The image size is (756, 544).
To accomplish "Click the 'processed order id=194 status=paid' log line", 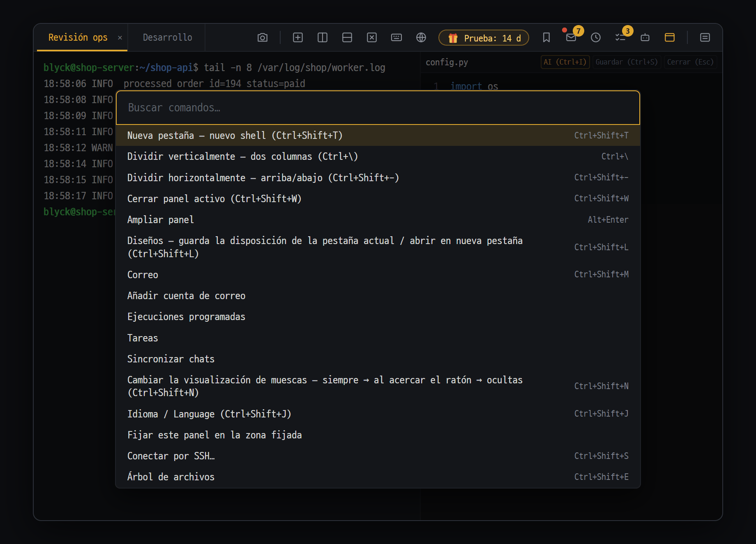I will coord(214,83).
